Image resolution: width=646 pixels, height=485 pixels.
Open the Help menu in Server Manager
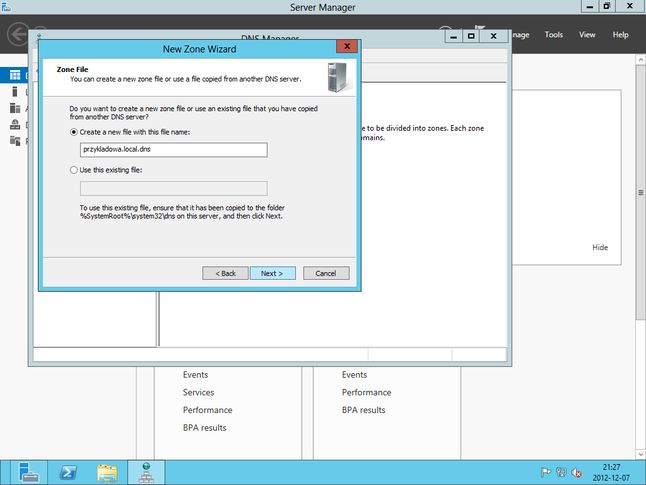click(620, 35)
